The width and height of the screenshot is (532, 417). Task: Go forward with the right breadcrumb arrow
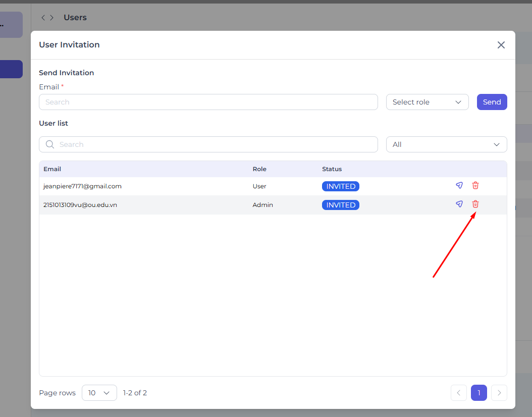[52, 18]
